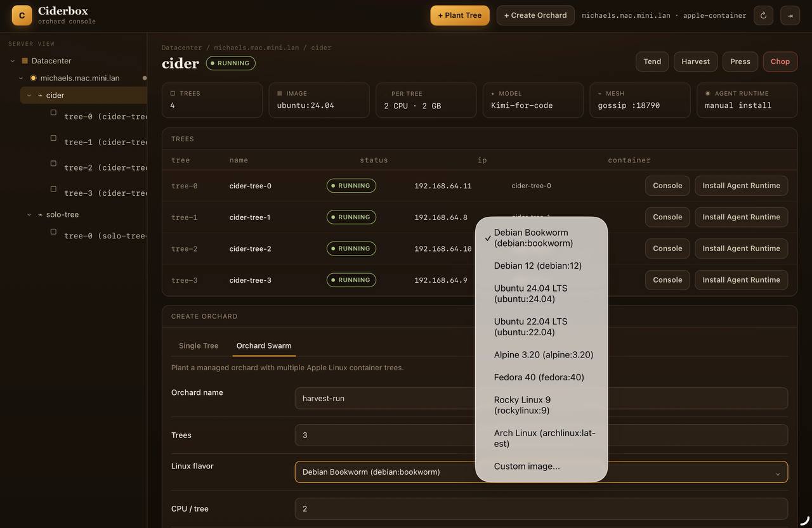812x528 pixels.
Task: Click the Plant Tree button
Action: [x=460, y=15]
